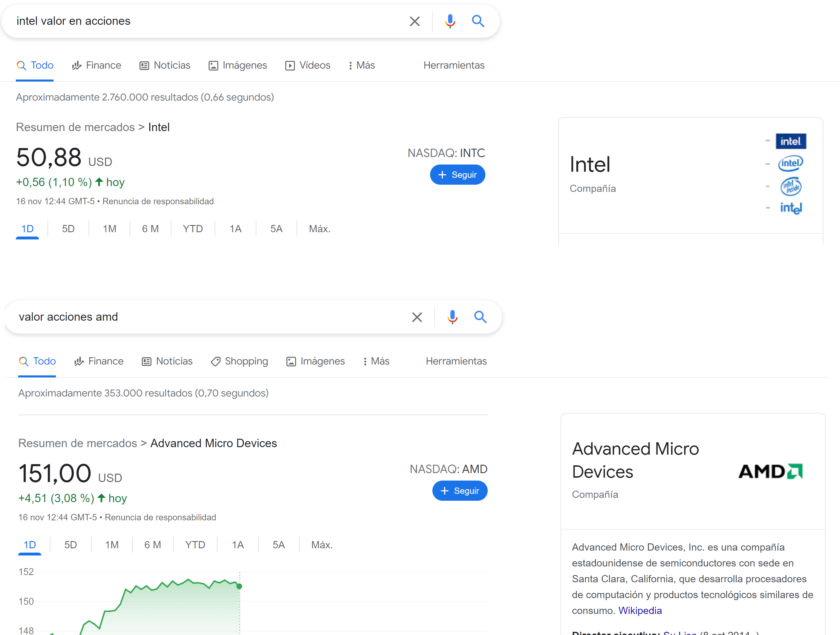Select the 5D range for the AMD chart

(71, 545)
